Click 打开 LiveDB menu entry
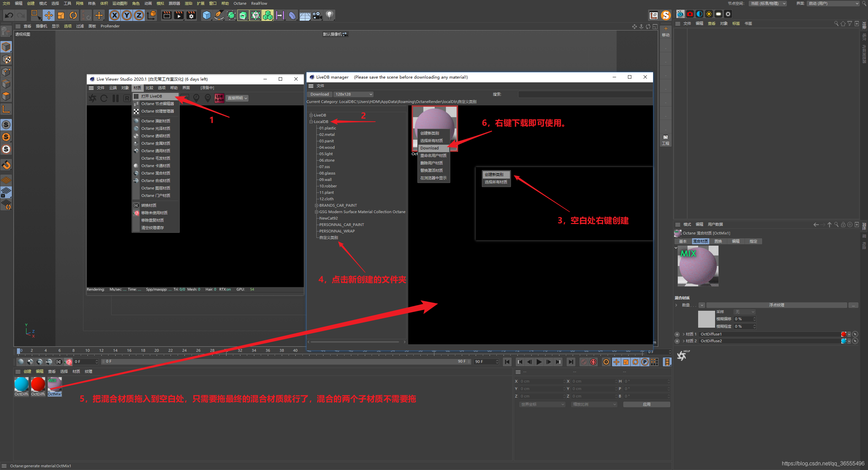Viewport: 868px width, 470px height. [x=155, y=96]
